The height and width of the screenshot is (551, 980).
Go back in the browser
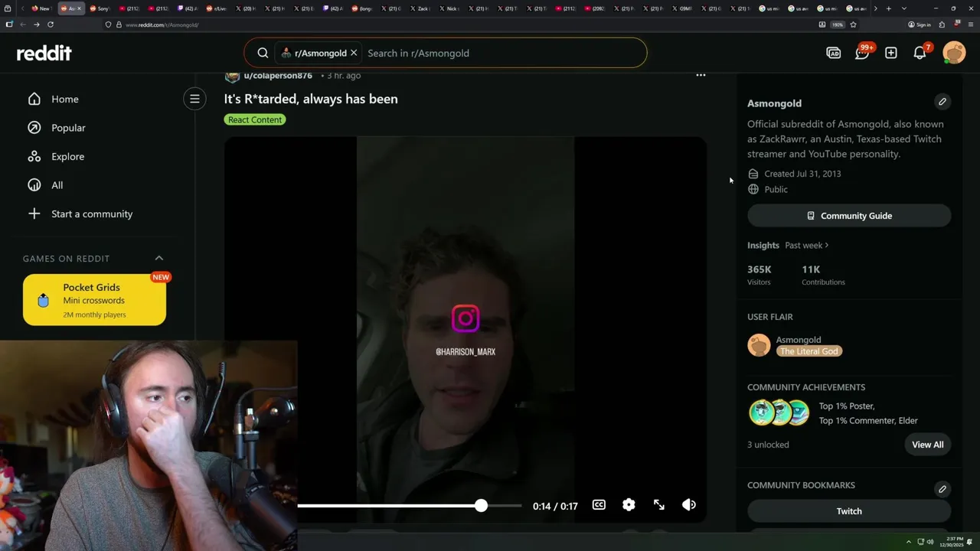tap(22, 24)
